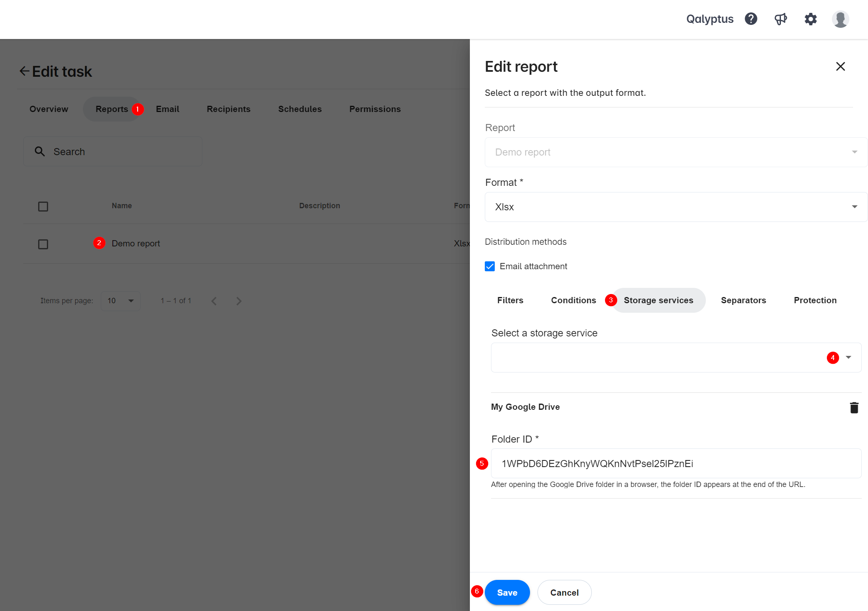Click the Folder ID input field
The image size is (868, 611).
tap(674, 464)
